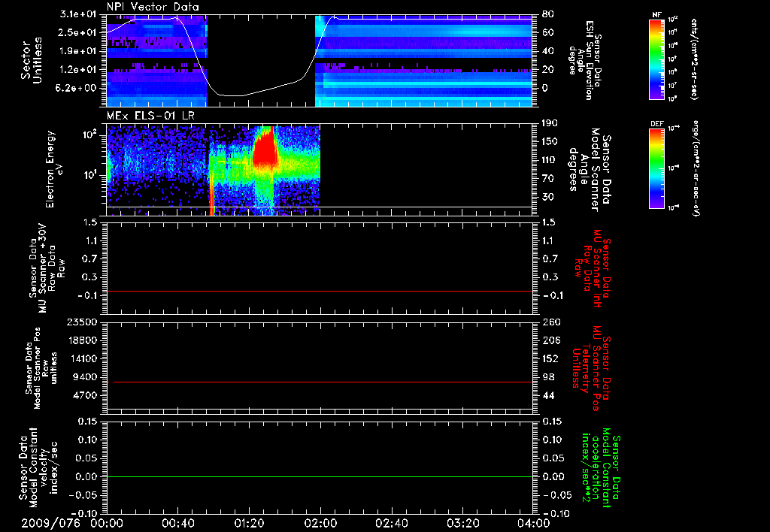This screenshot has height=532, width=770.
Task: Select the 'NPI Vector Data' panel title
Action: 153,7
